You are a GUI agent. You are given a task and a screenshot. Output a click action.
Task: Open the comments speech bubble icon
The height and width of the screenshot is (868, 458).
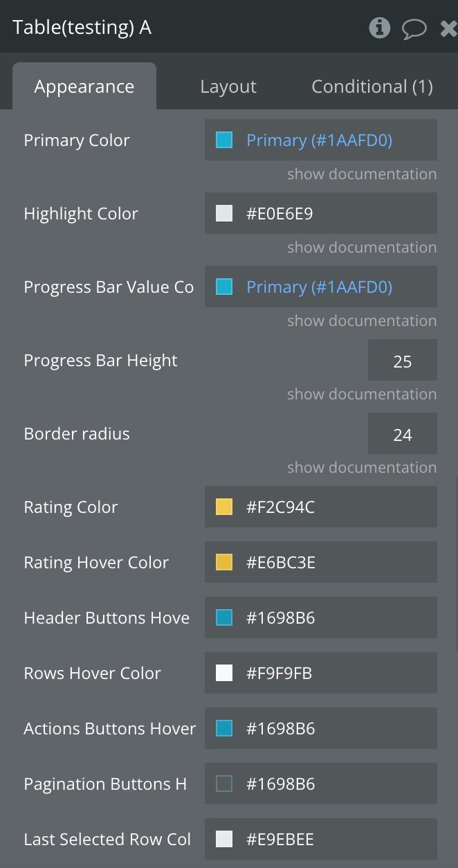414,28
